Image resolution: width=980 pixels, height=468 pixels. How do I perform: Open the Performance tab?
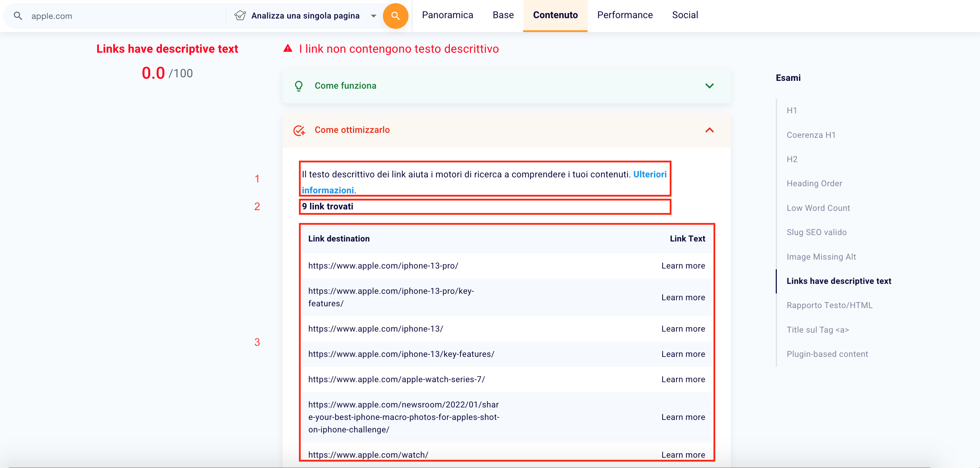pyautogui.click(x=625, y=15)
